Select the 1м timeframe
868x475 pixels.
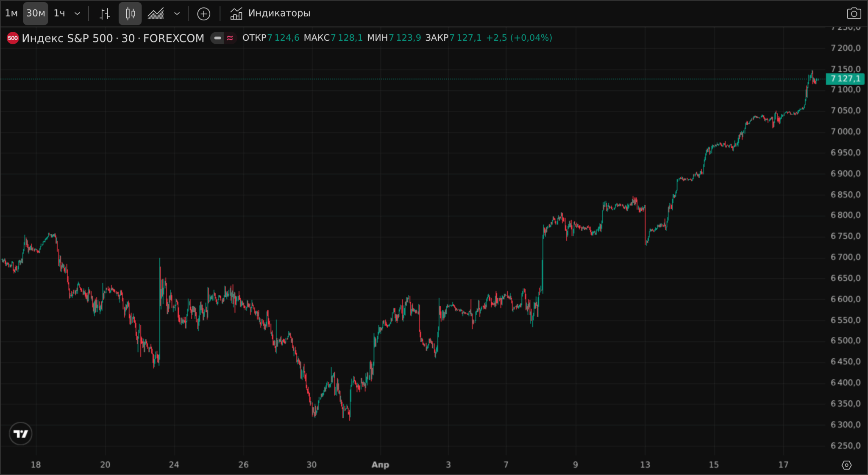(11, 14)
